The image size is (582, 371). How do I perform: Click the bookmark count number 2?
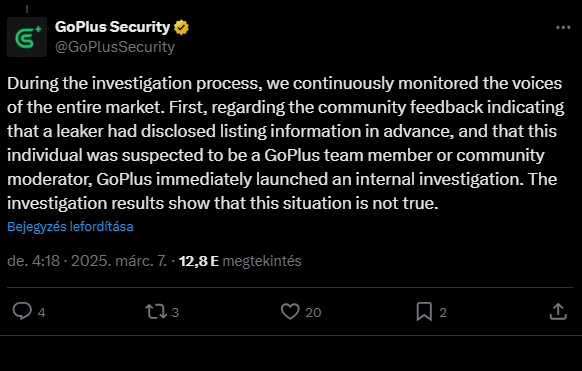(443, 313)
